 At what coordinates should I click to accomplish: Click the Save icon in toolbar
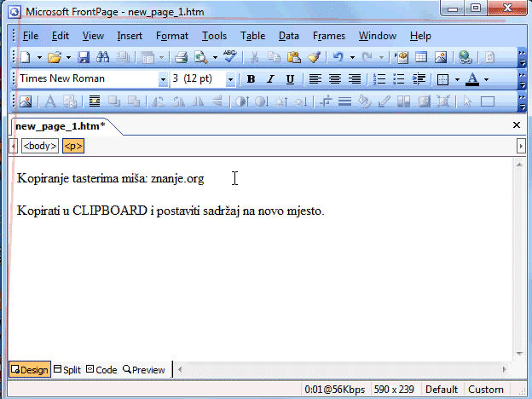[84, 57]
